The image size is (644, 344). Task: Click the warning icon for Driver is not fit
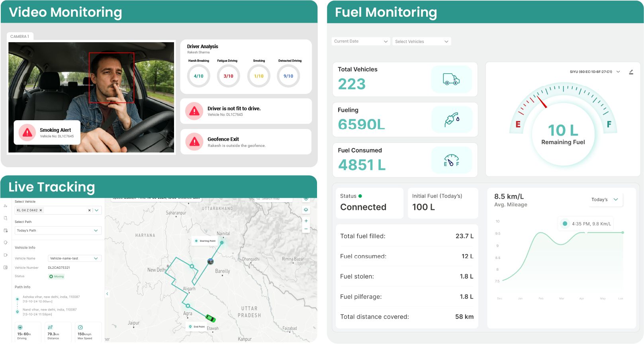pos(194,111)
